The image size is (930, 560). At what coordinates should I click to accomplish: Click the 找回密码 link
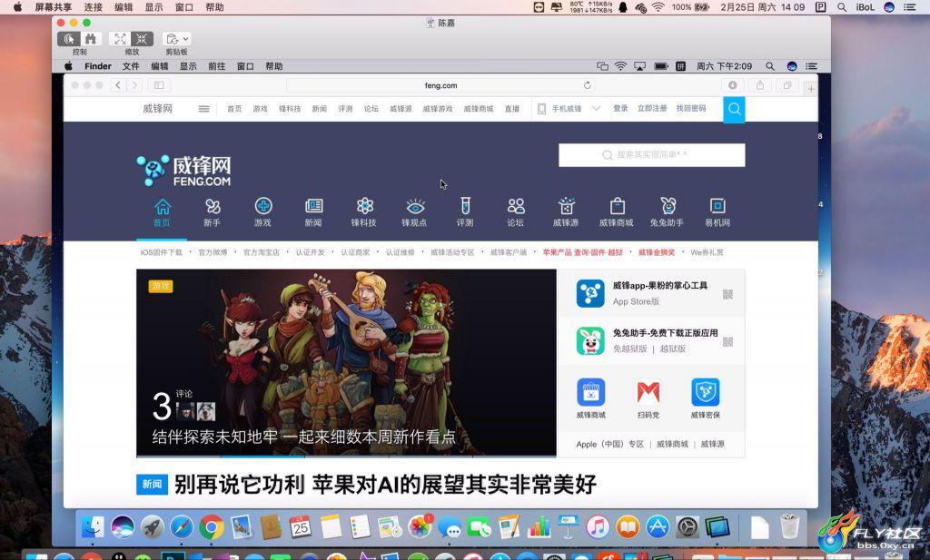pyautogui.click(x=691, y=108)
